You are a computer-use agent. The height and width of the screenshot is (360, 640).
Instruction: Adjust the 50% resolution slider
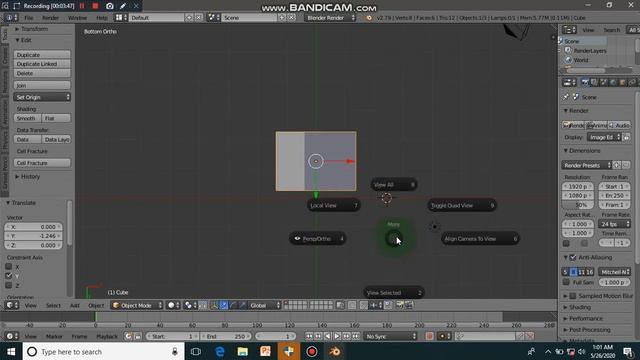[578, 205]
